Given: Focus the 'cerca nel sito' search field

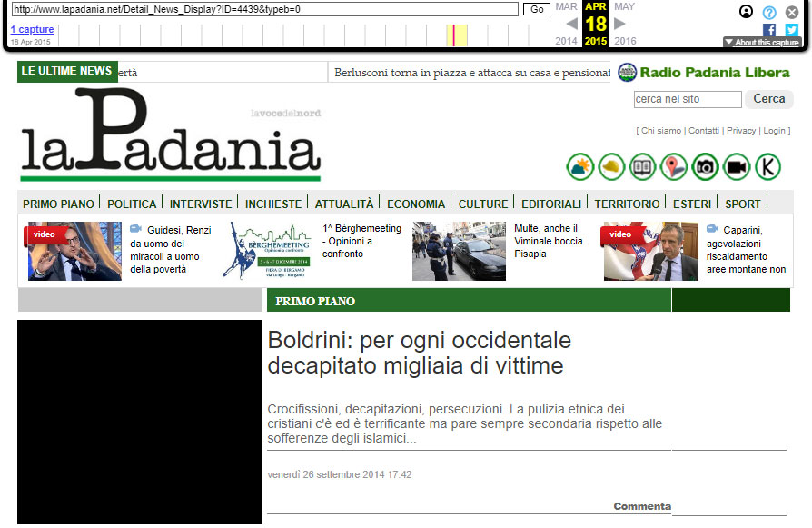Looking at the screenshot, I should (688, 99).
